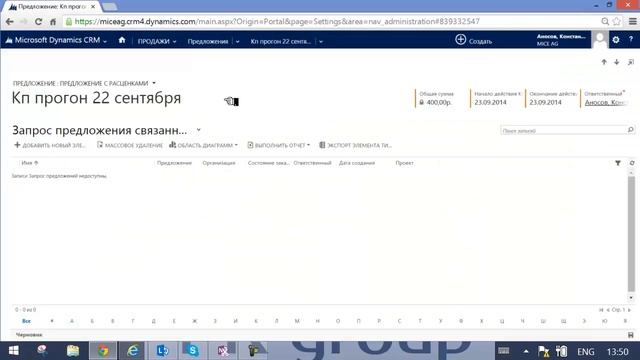Open OneNote from taskbar
640x360 pixels.
(222, 351)
